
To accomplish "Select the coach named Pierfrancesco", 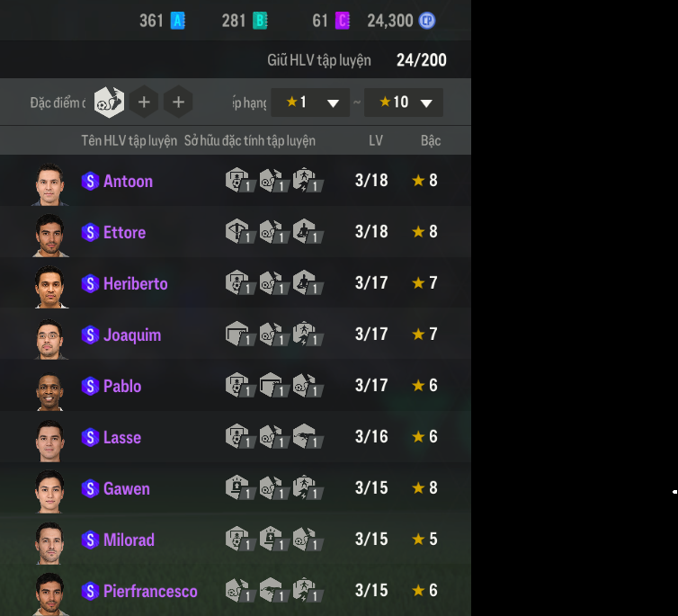I will point(150,591).
